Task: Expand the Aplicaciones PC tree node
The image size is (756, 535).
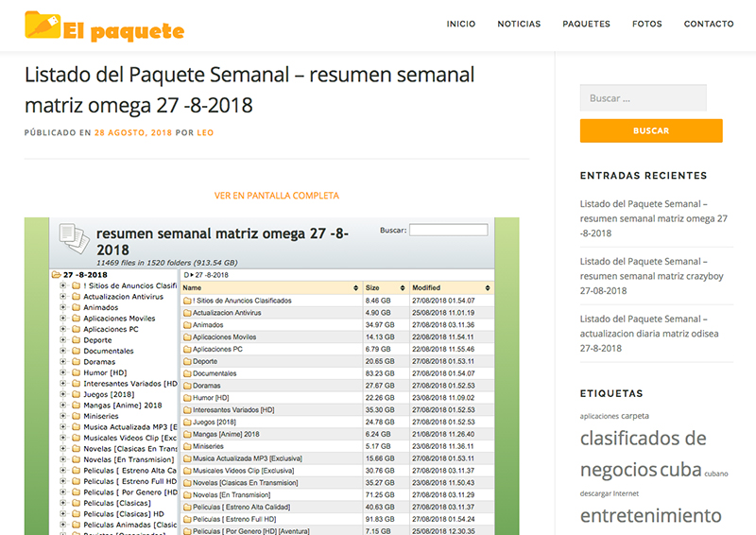Action: point(62,329)
